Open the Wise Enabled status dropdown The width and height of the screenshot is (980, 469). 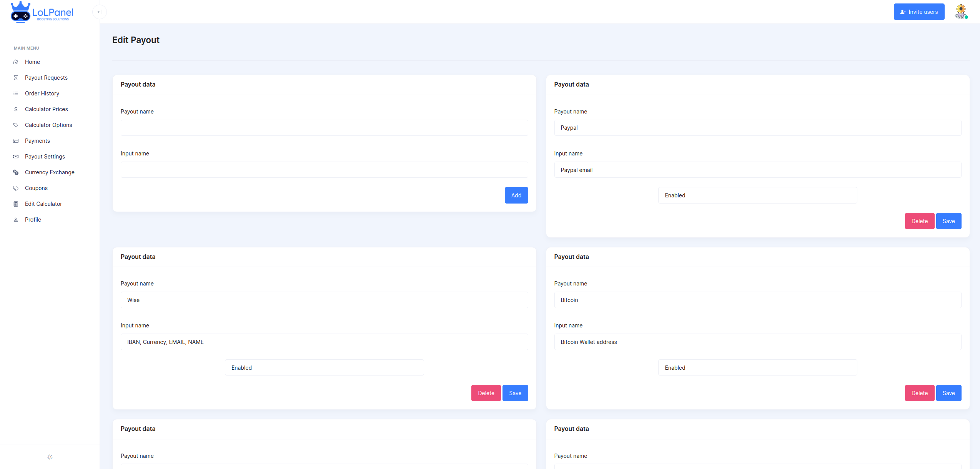(x=324, y=368)
